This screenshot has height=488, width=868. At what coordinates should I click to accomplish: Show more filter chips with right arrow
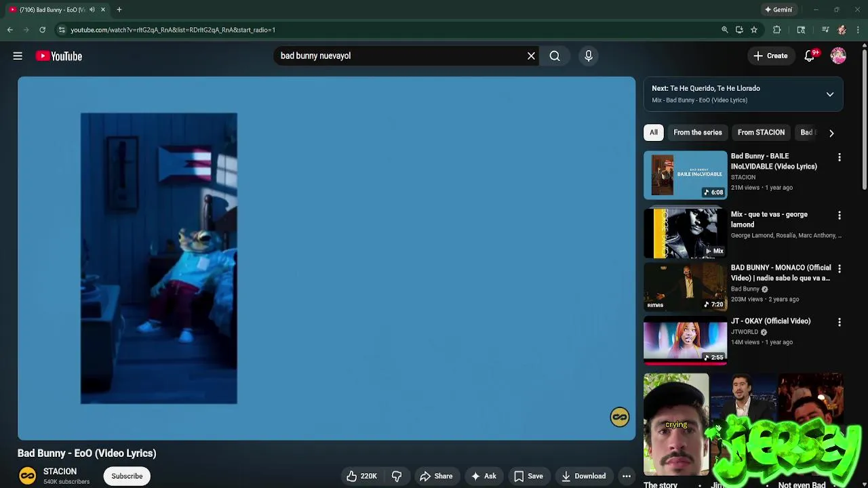click(831, 133)
